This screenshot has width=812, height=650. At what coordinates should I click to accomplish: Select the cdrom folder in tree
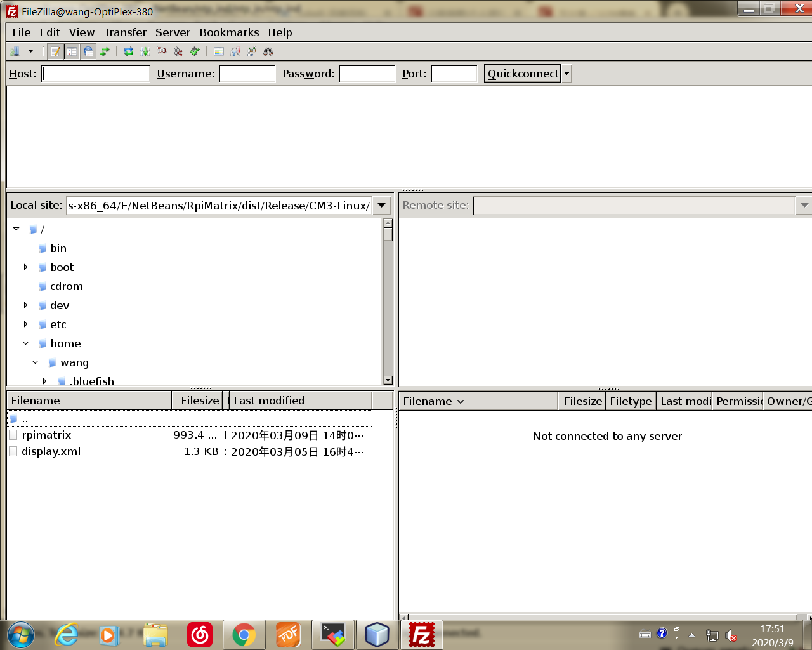click(67, 286)
